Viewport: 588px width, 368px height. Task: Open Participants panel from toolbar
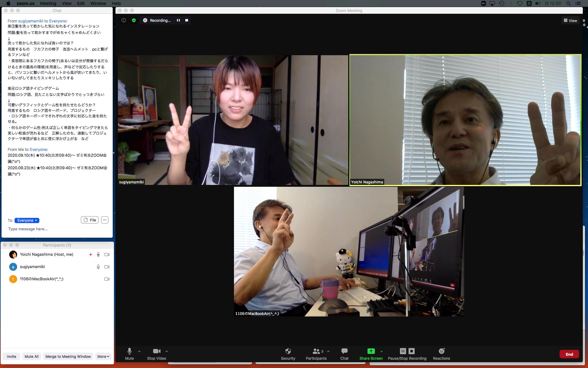(316, 354)
